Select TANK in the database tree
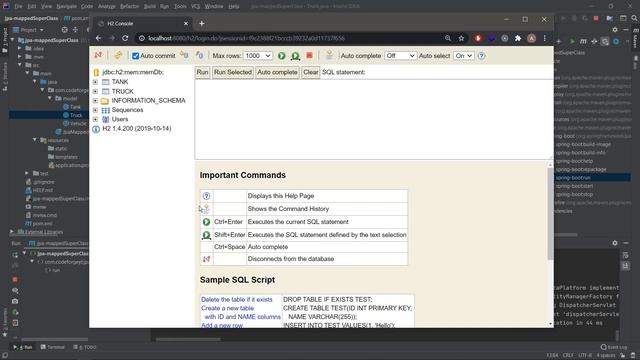 120,82
